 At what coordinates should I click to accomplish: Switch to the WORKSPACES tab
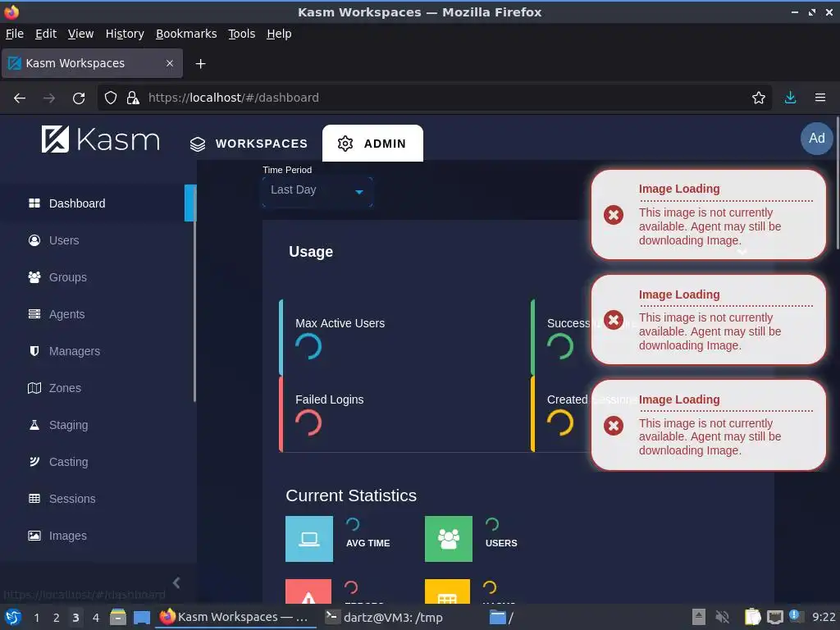[249, 144]
